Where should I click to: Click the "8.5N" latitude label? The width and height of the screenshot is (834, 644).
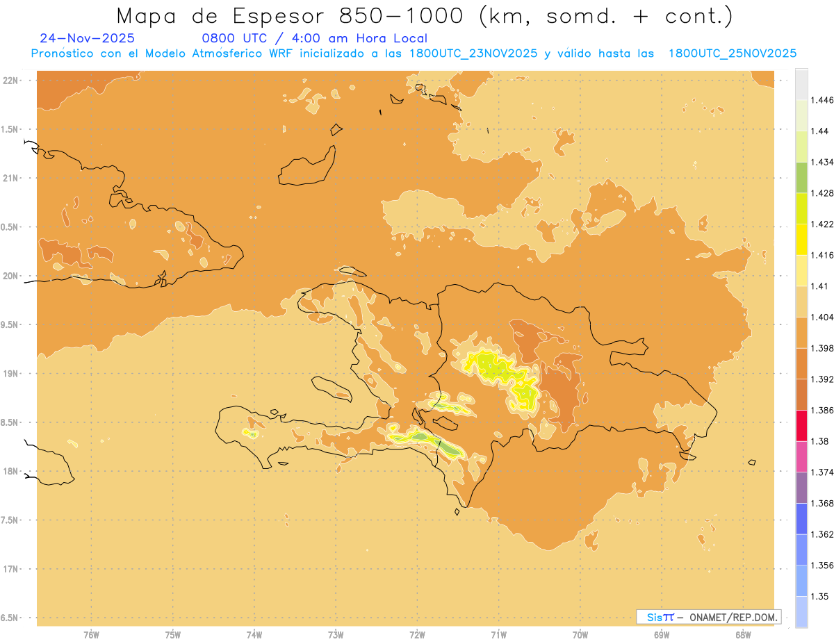pos(10,422)
